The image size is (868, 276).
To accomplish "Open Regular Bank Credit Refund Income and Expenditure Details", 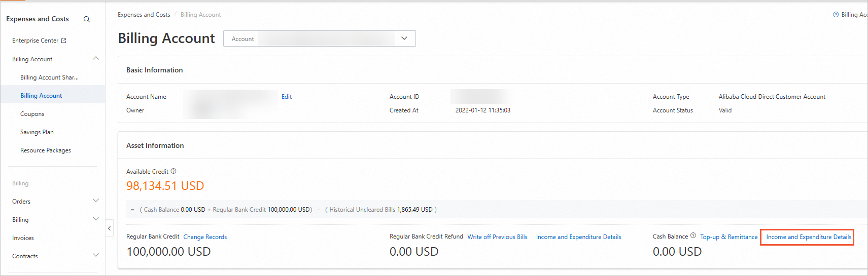I will (578, 237).
